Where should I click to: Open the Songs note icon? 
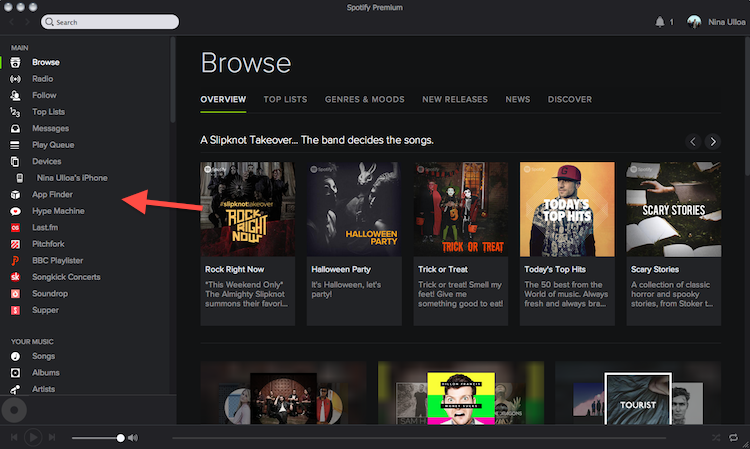pos(15,356)
